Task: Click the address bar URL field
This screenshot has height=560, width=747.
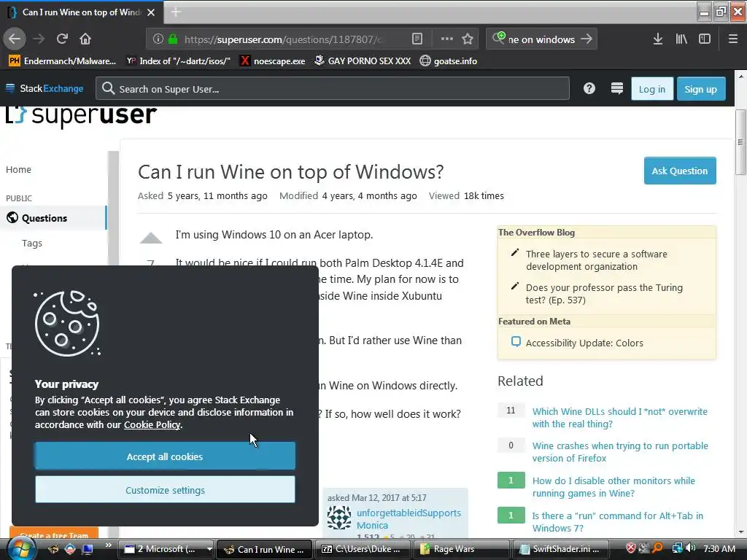Action: tap(284, 39)
